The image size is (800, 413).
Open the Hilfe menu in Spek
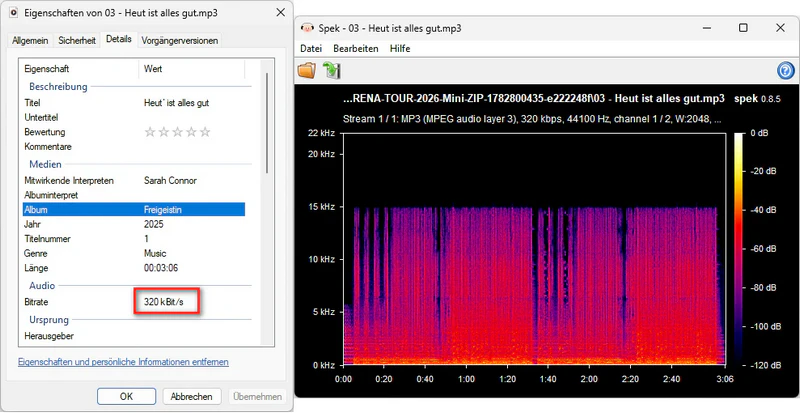pyautogui.click(x=400, y=48)
